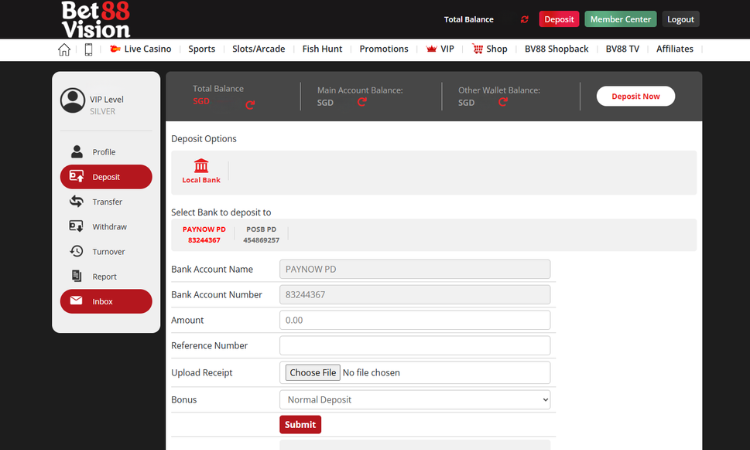
Task: Select the POSB PD bank tab
Action: coord(261,235)
